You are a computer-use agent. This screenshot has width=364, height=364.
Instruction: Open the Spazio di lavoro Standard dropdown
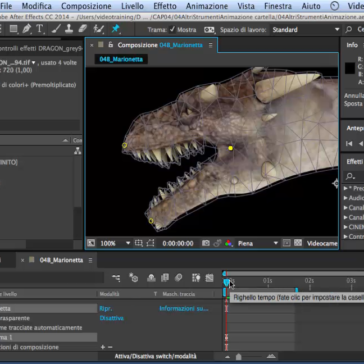click(x=305, y=30)
